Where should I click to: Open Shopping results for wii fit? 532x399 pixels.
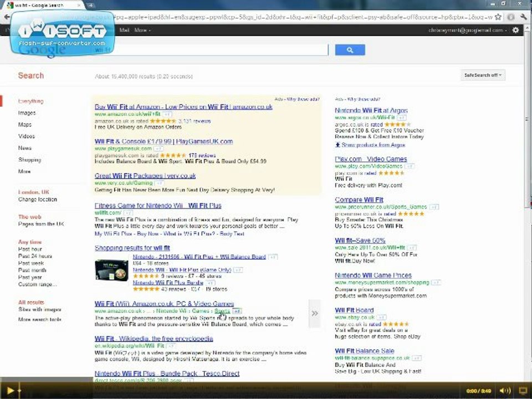pyautogui.click(x=132, y=248)
